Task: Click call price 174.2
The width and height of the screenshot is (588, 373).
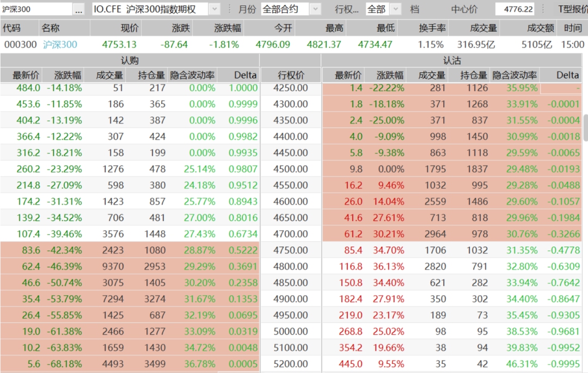Action: coord(28,201)
